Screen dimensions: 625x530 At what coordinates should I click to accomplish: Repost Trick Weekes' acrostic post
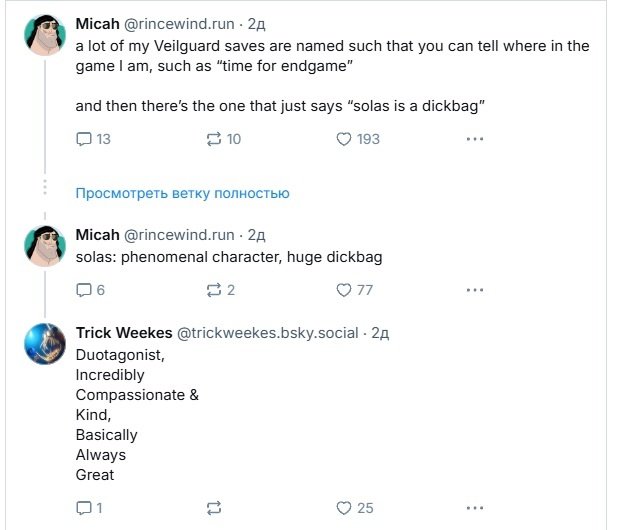[x=211, y=508]
